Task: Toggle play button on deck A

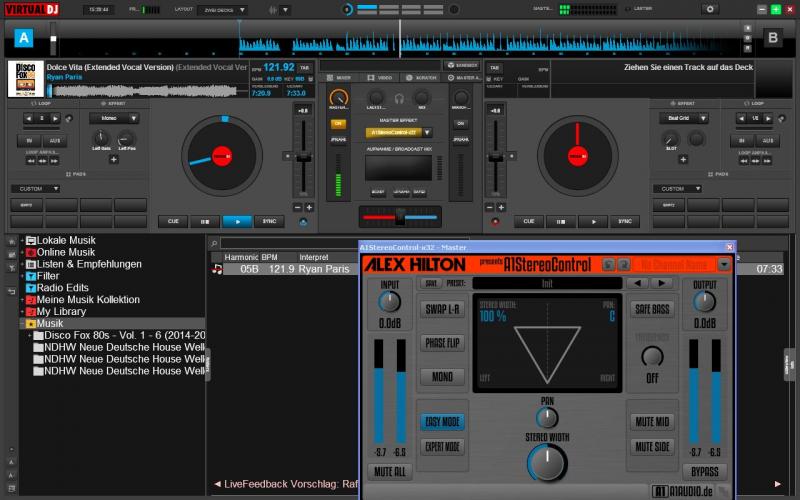Action: [237, 221]
